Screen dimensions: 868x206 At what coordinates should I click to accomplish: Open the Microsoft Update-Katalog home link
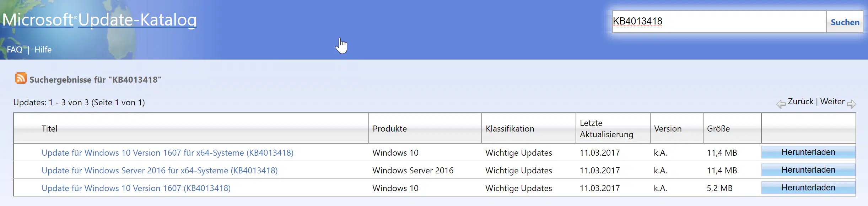(x=99, y=20)
